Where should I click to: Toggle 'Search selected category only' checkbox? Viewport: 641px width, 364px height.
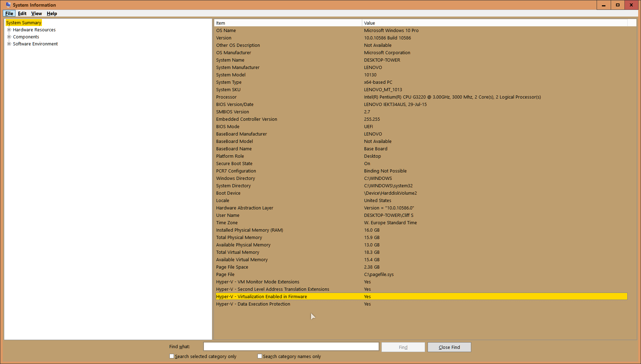172,356
